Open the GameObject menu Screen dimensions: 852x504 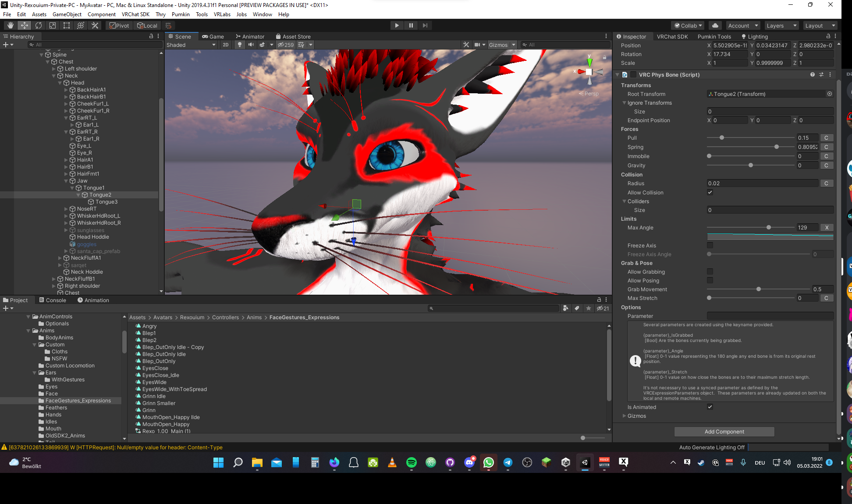(67, 14)
